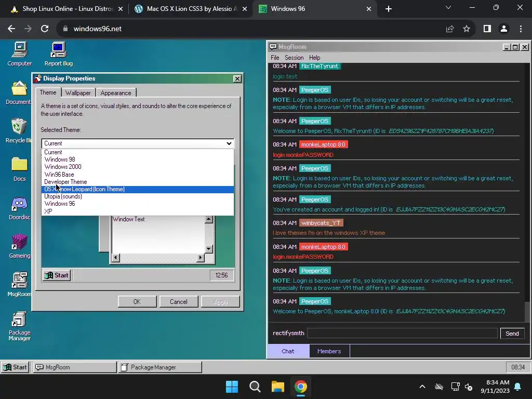
Task: Choose Win96 Base theme from list
Action: (x=137, y=175)
